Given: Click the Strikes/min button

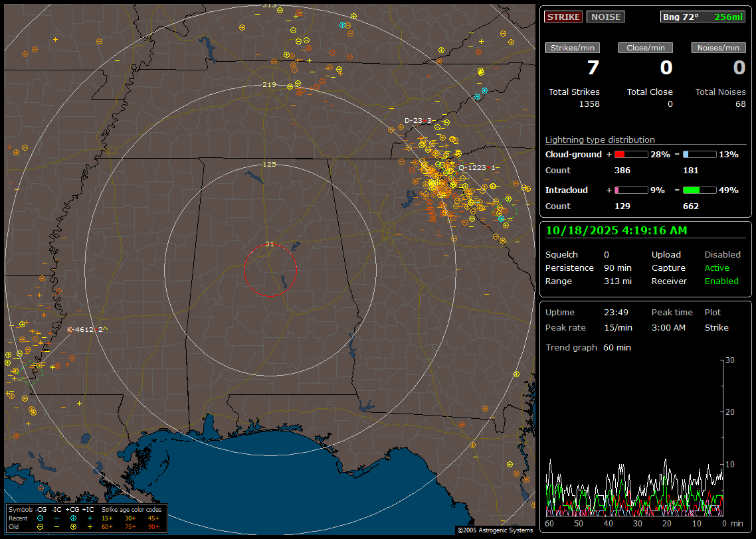Looking at the screenshot, I should click(x=573, y=48).
